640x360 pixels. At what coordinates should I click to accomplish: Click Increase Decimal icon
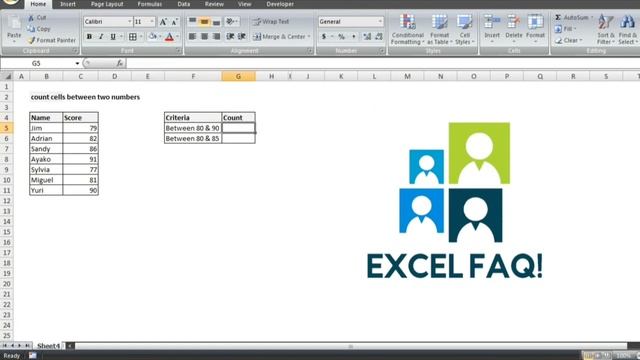[x=367, y=37]
